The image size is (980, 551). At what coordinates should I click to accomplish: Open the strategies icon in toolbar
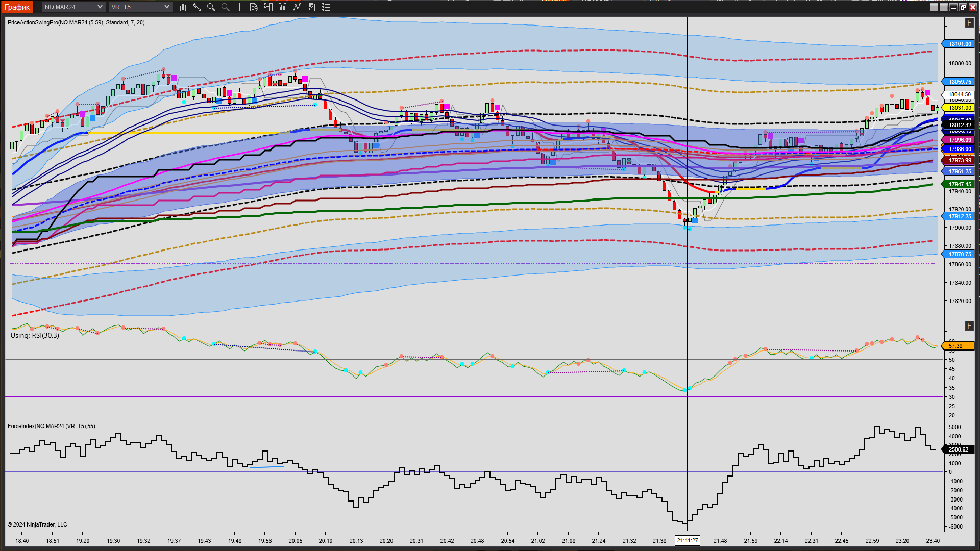point(297,7)
